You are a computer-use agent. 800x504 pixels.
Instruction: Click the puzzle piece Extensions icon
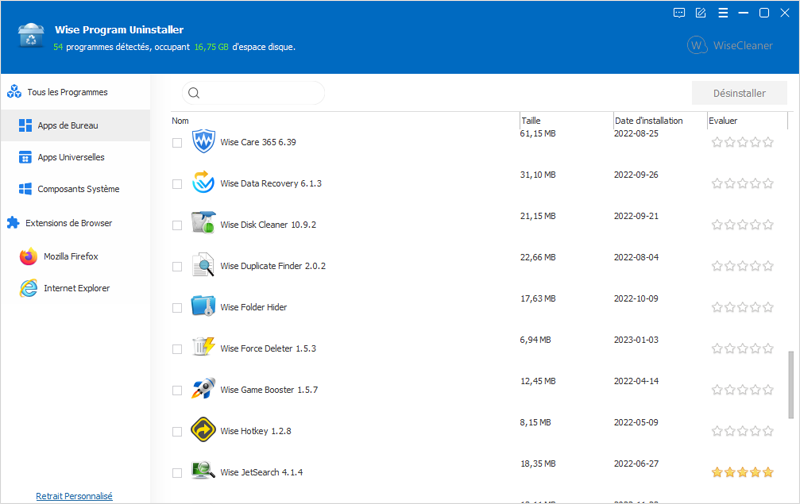[13, 223]
